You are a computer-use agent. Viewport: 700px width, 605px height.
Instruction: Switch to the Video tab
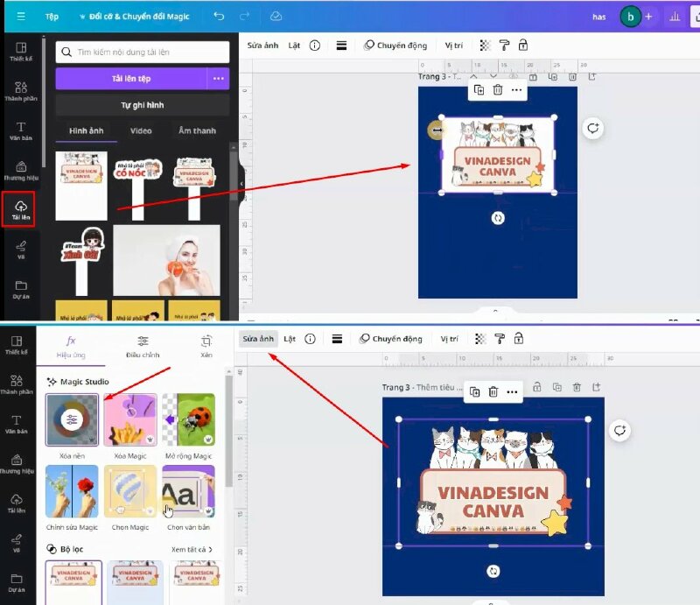(x=141, y=130)
